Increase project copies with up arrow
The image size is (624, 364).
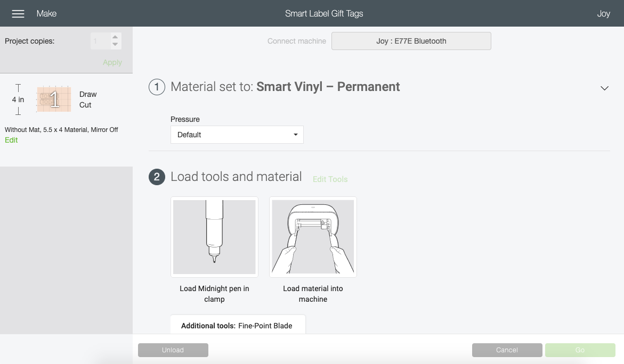pos(115,37)
